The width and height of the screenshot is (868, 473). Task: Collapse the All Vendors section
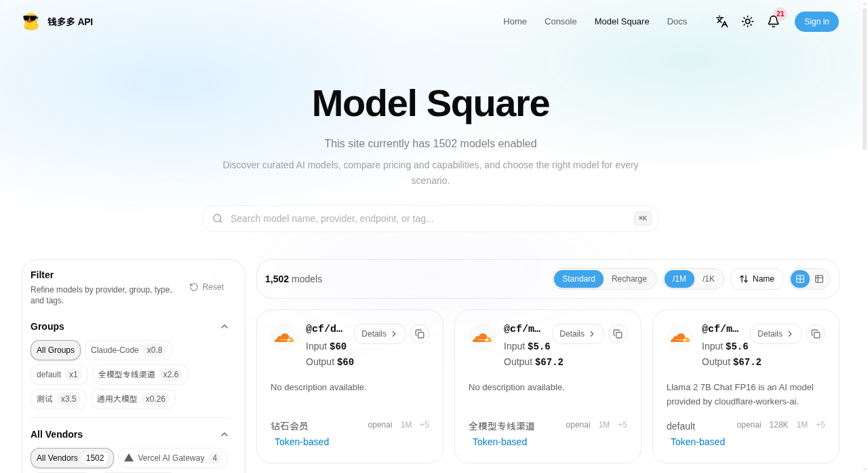224,434
